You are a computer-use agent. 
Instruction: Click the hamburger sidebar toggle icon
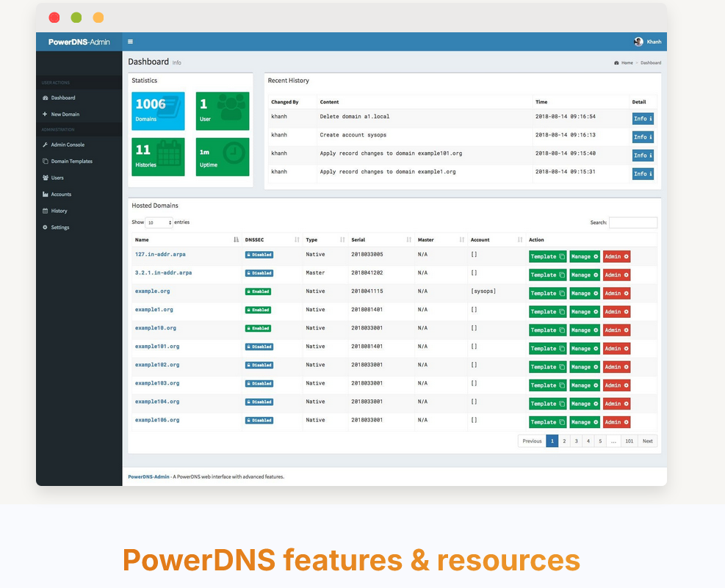tap(130, 42)
